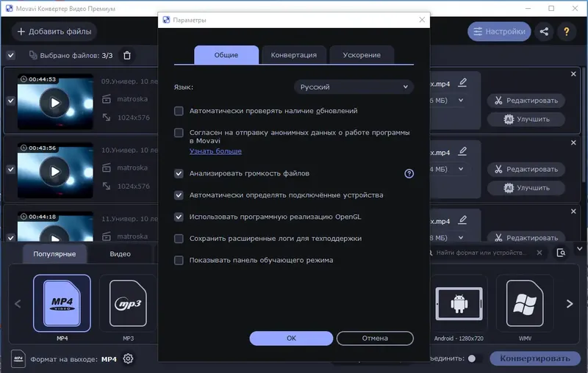
Task: Switch to the Ускорение tab
Action: tap(362, 54)
